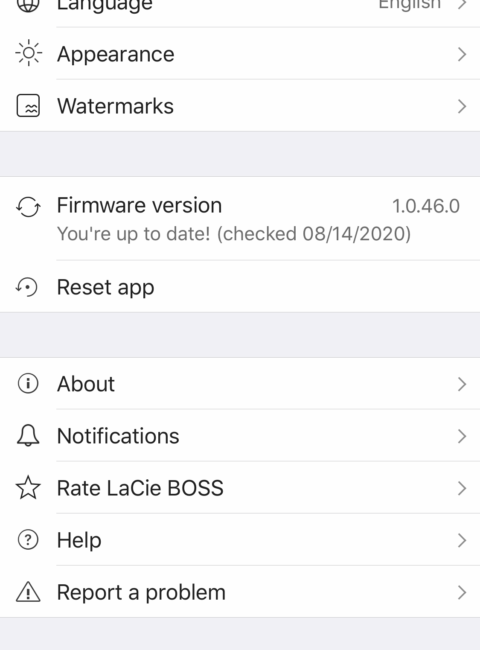The image size is (480, 650).
Task: Tap the Reset app label
Action: [x=106, y=288]
